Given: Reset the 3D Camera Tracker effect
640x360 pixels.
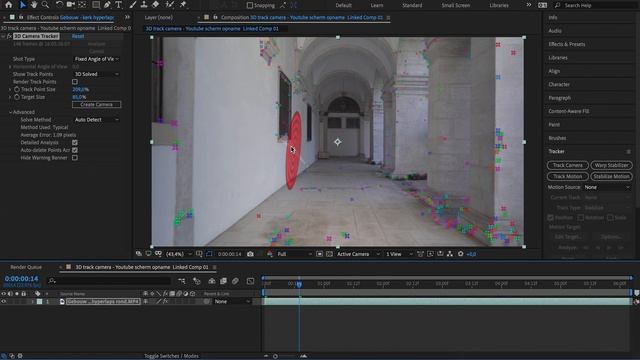Looking at the screenshot, I should pos(78,36).
